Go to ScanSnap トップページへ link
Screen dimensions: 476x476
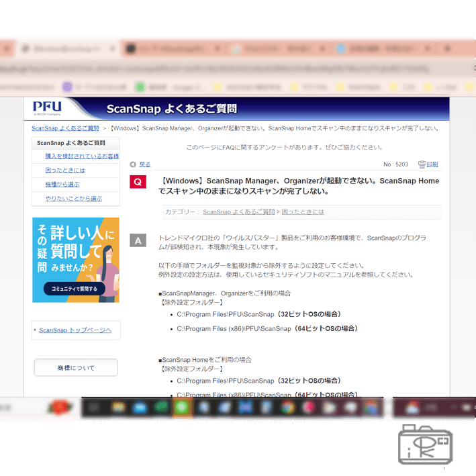point(75,330)
